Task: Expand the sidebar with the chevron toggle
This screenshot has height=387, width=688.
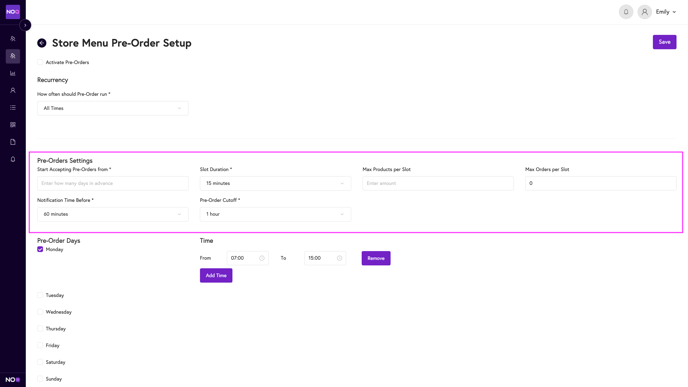Action: [25, 25]
